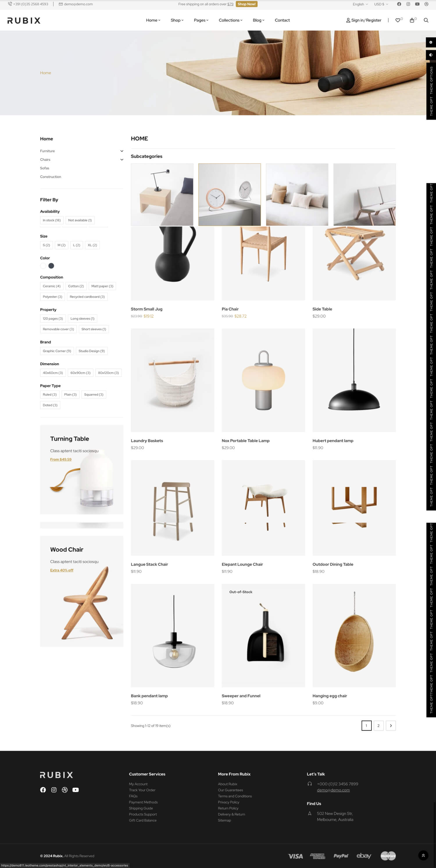Image resolution: width=436 pixels, height=868 pixels.
Task: Click the Shop Now! button
Action: (247, 4)
